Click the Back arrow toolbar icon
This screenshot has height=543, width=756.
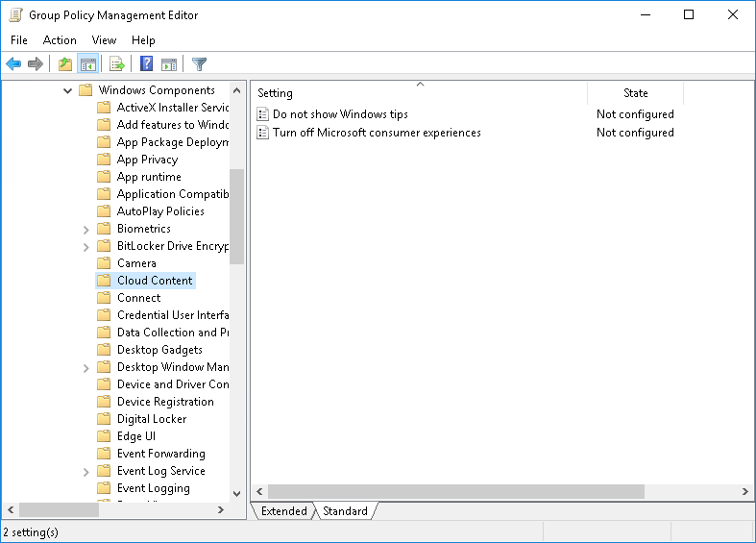click(13, 64)
